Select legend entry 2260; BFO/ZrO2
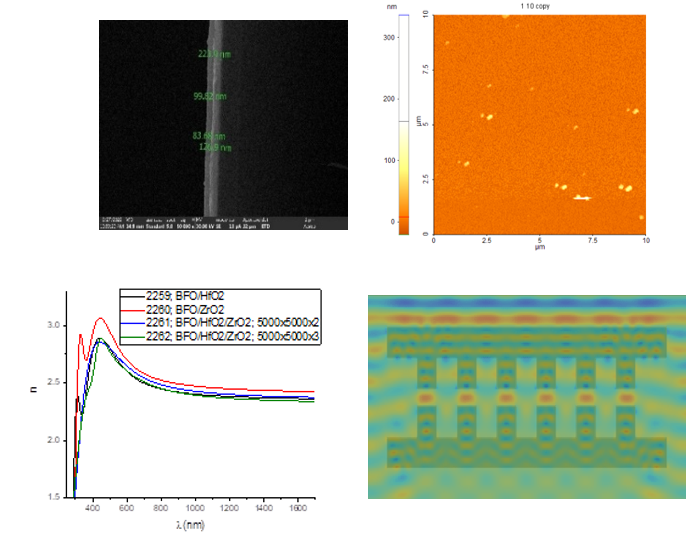 (x=208, y=310)
